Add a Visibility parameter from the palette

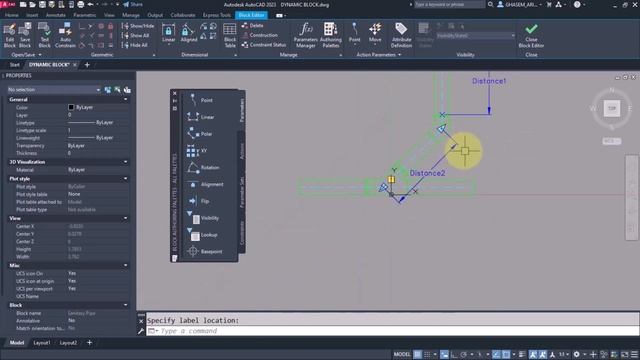point(203,218)
